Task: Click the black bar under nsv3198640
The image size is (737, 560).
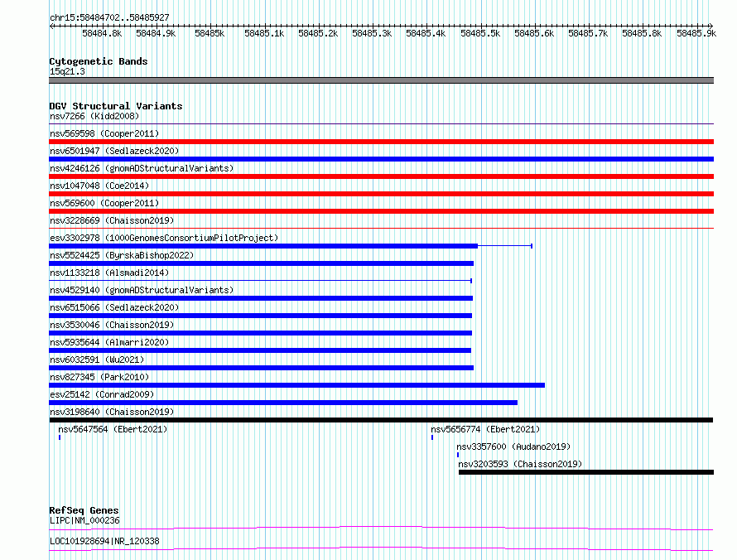Action: pos(381,420)
